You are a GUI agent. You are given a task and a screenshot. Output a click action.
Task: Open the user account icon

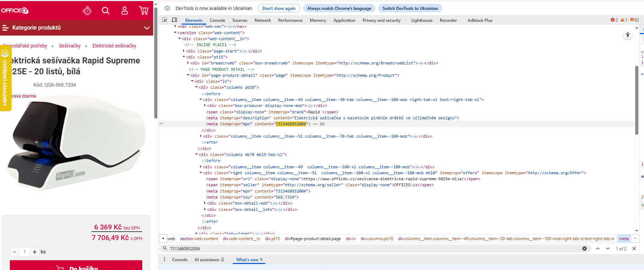tap(125, 11)
